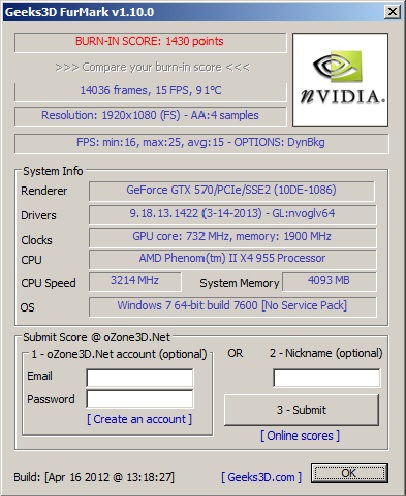
Task: Click the oZone3D.Net account (optional) group label
Action: 119,354
